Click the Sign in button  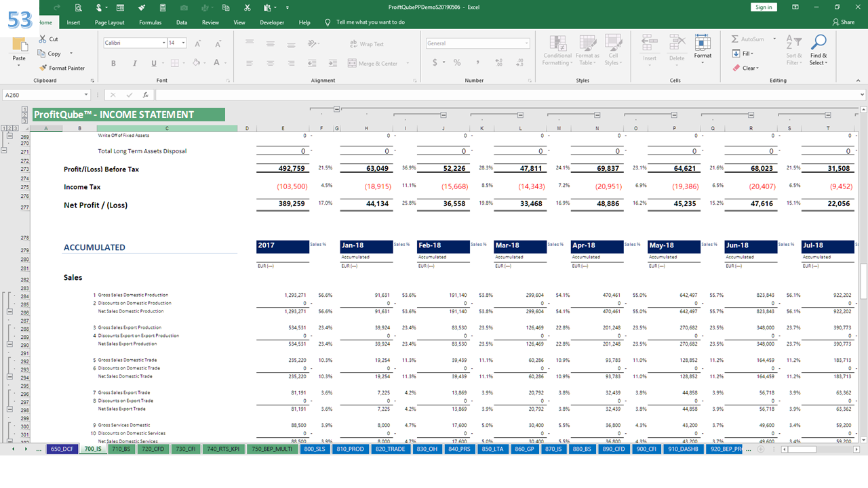tap(764, 7)
